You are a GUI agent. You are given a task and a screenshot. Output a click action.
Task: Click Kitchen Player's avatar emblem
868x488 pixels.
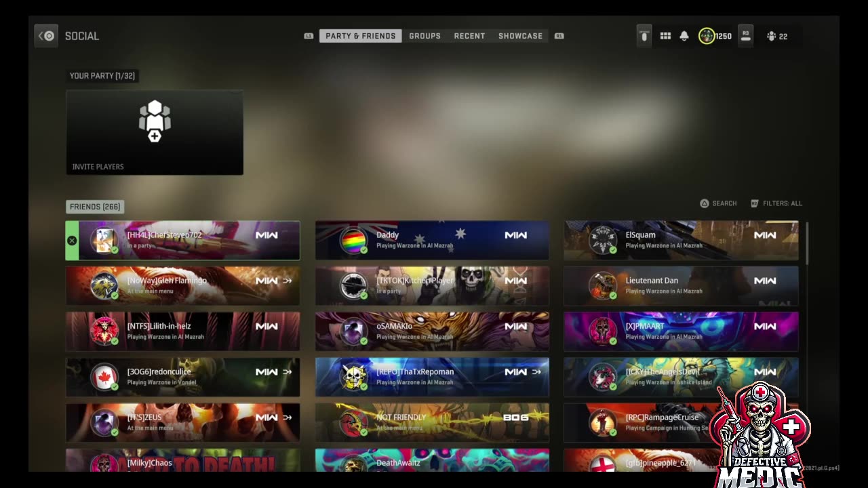coord(353,287)
